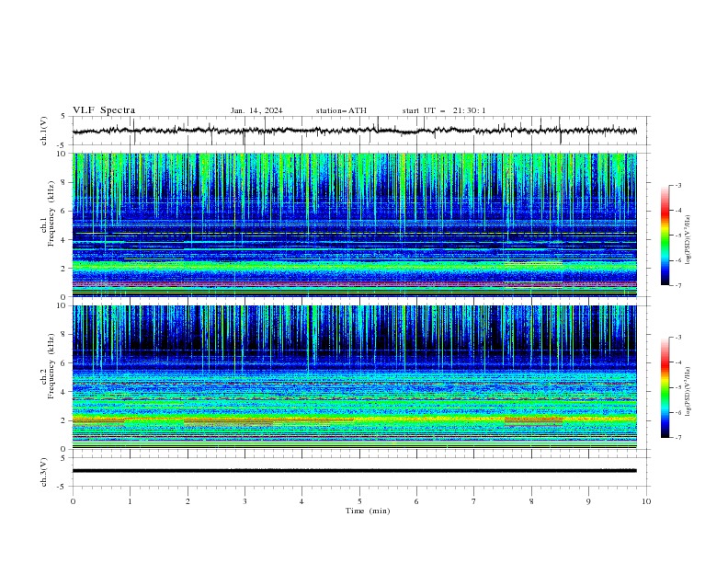This screenshot has height=563, width=728.
Task: Click the "-7" tick on ch.2 colorbar
Action: point(677,438)
